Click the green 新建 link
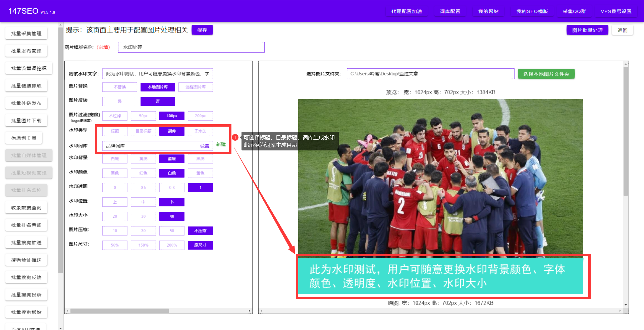The width and height of the screenshot is (644, 330). coord(221,144)
